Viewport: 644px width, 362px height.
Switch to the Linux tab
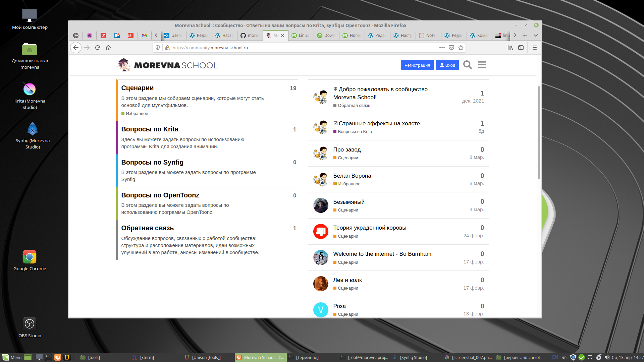tap(301, 35)
